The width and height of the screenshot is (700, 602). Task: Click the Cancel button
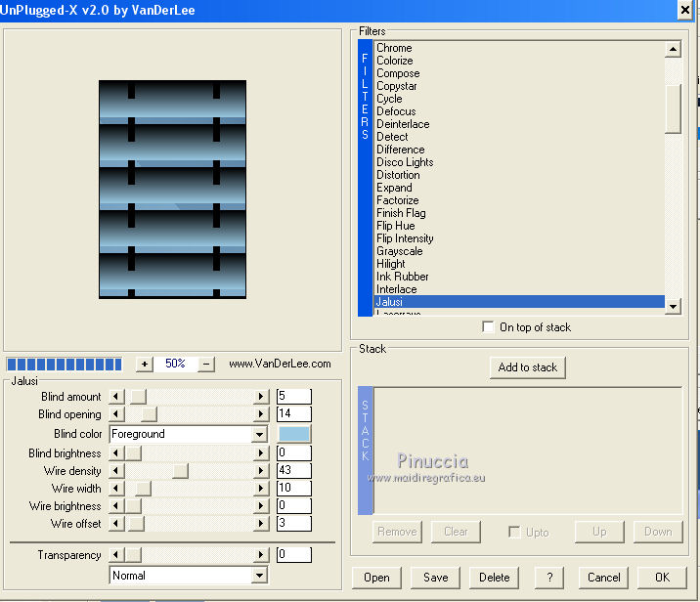point(603,578)
